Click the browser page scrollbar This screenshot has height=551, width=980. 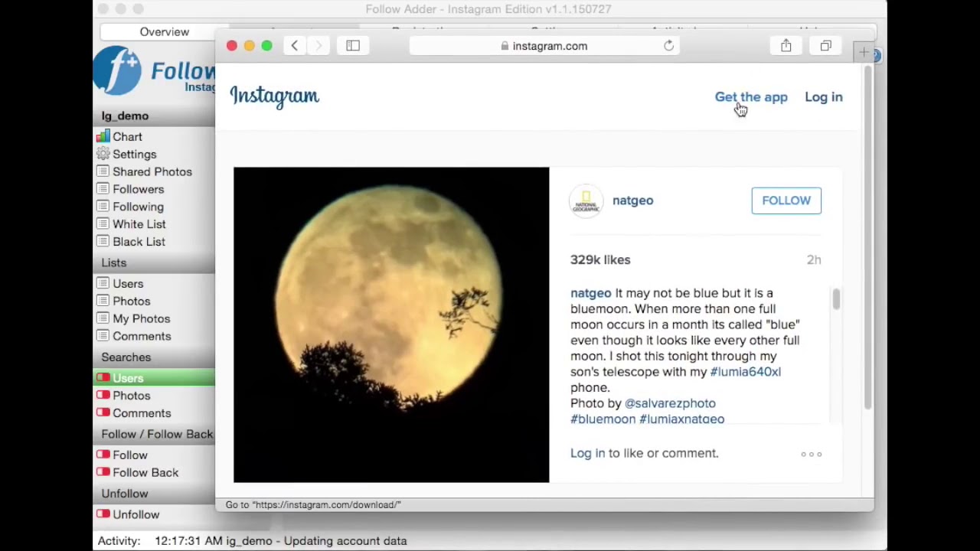coord(867,237)
